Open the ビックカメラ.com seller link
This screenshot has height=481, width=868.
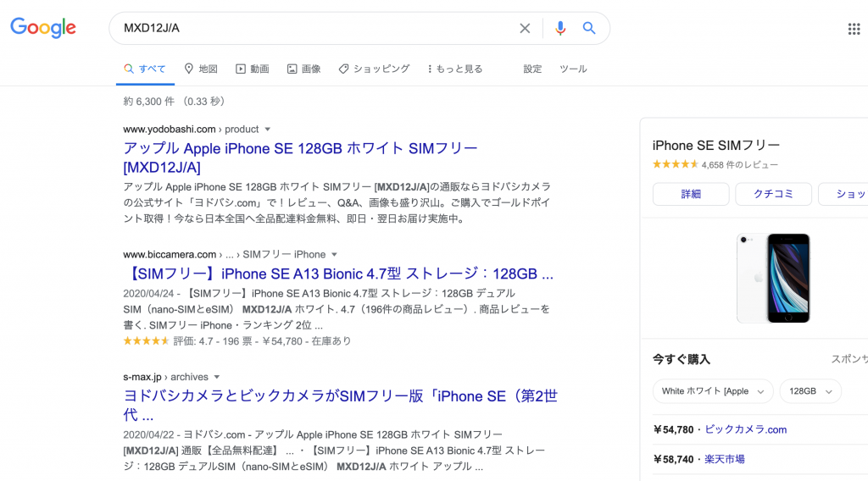click(746, 429)
